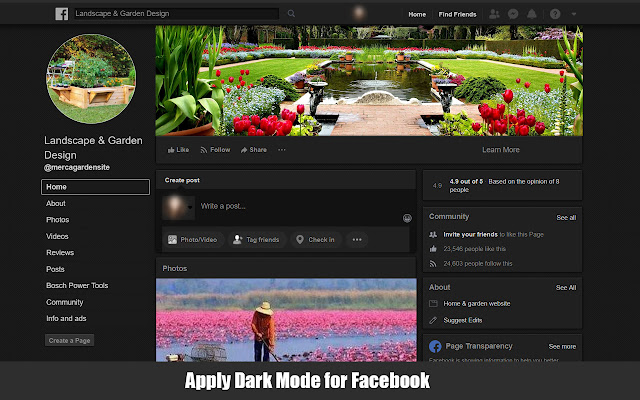Open the help question mark icon
640x400 pixels.
(554, 14)
